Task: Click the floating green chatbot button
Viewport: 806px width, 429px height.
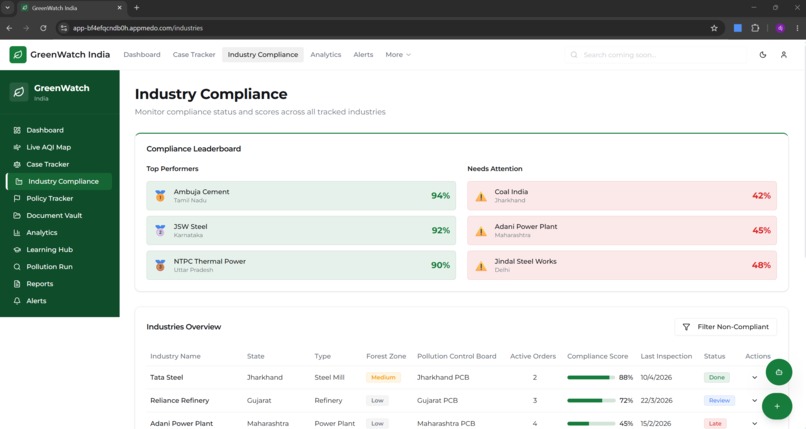Action: (x=779, y=372)
